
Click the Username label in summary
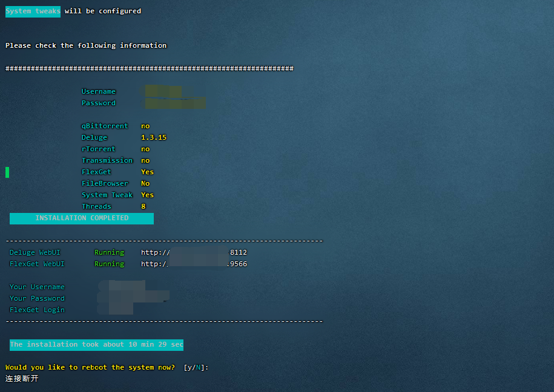click(99, 91)
